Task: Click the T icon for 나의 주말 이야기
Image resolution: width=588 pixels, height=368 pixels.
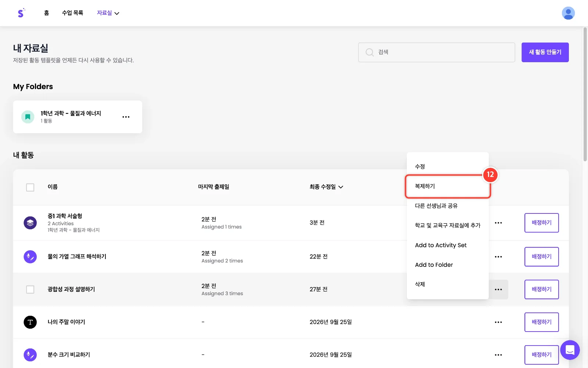Action: coord(30,322)
